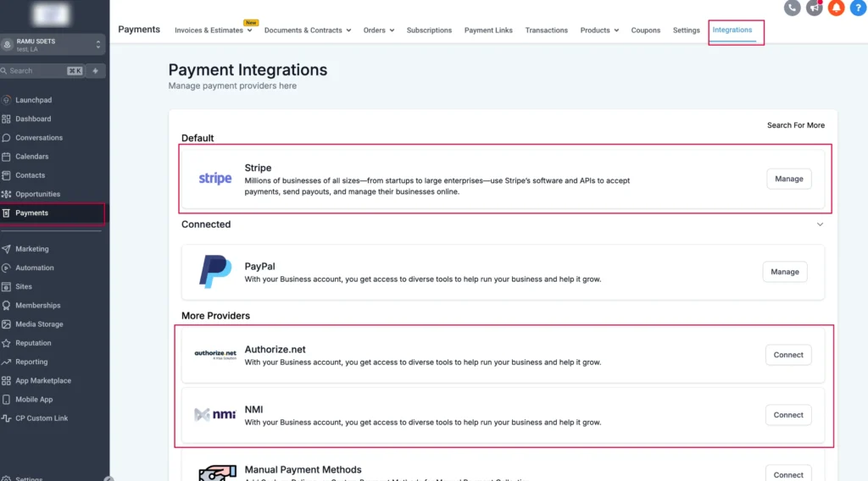The width and height of the screenshot is (868, 481).
Task: Open the Coupons tab
Action: (645, 30)
